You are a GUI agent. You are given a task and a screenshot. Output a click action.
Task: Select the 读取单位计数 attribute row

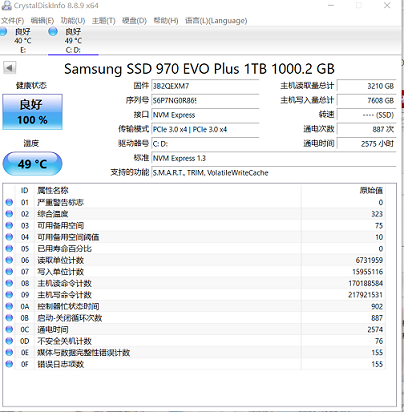pos(195,260)
